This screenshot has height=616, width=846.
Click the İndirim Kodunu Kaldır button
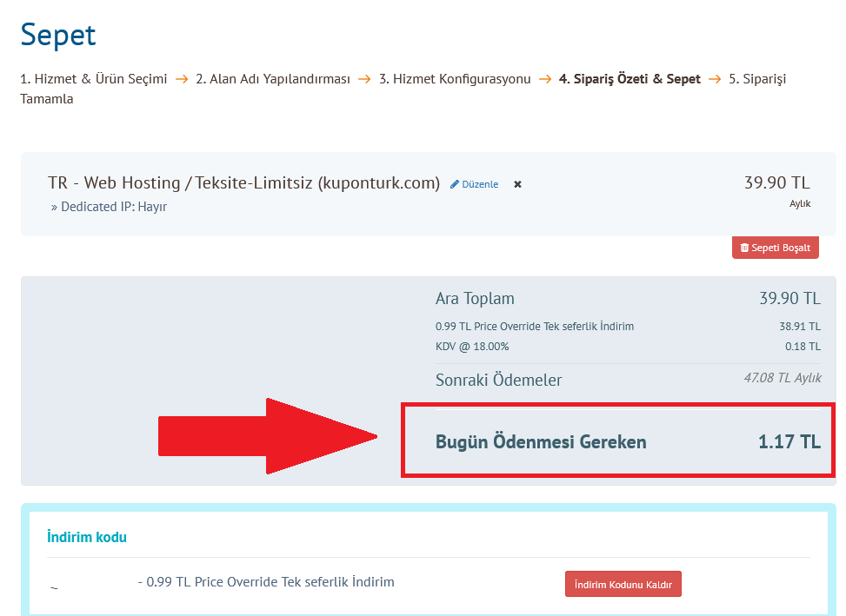coord(623,584)
